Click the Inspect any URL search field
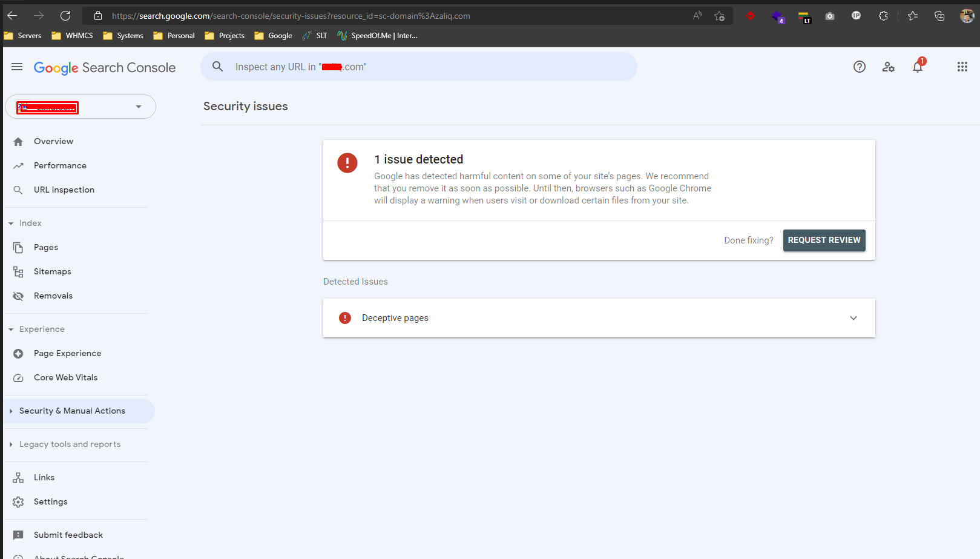Screen dimensions: 980x559 pyautogui.click(x=418, y=67)
